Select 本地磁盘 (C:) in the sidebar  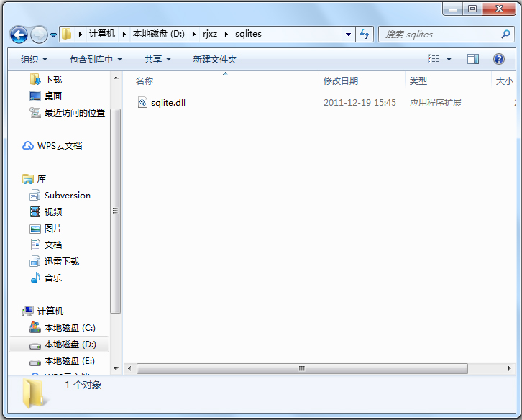click(x=69, y=328)
